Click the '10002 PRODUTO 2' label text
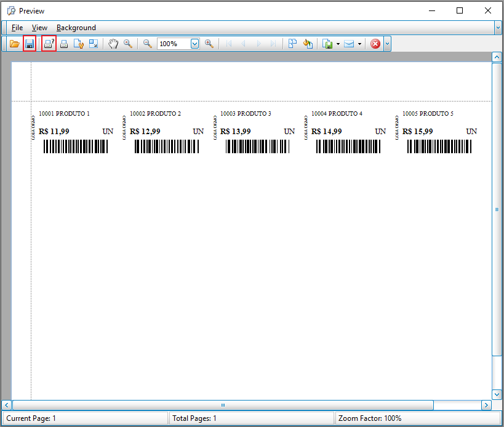Viewport: 504px width, 427px height. click(155, 113)
